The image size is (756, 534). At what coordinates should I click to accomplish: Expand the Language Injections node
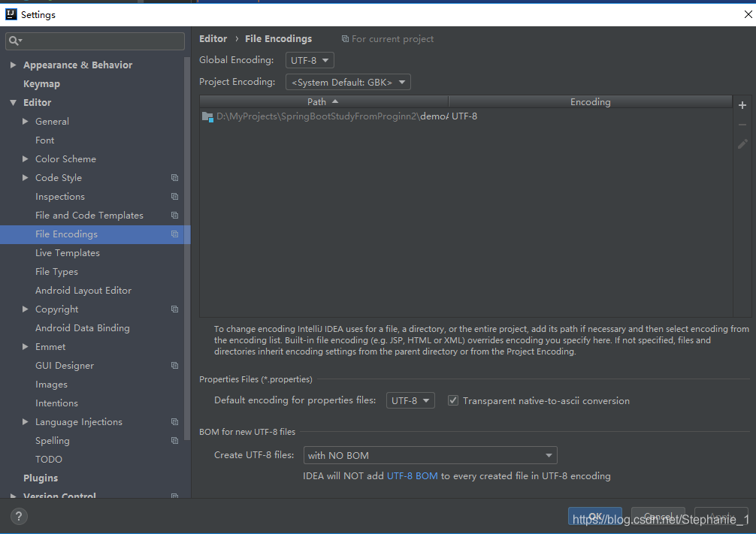25,421
